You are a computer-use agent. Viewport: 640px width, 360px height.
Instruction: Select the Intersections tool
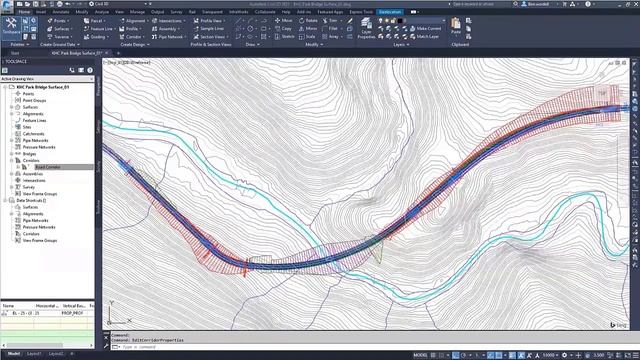tap(168, 20)
